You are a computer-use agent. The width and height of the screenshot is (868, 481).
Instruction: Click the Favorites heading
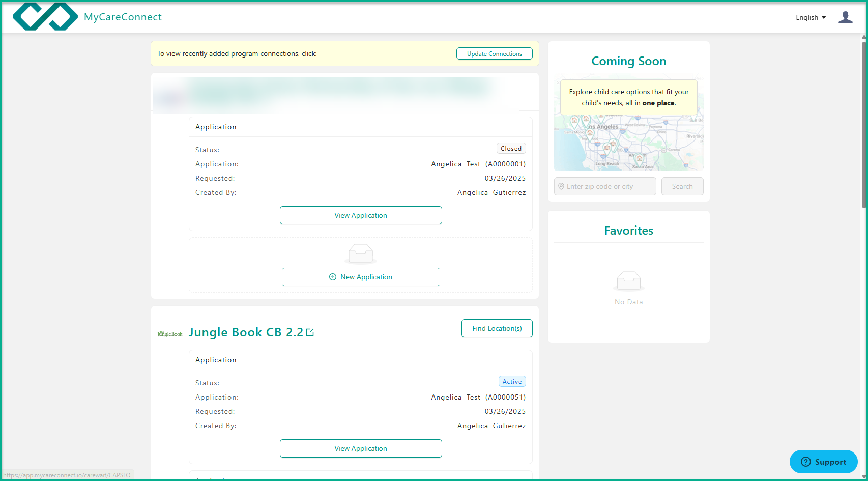coord(629,231)
